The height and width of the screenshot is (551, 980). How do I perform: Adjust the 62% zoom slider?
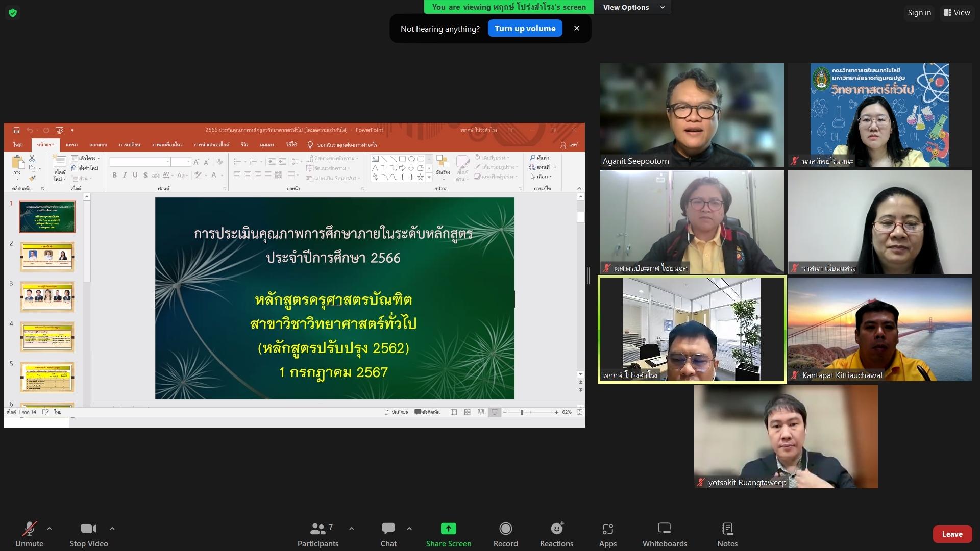[x=522, y=412]
